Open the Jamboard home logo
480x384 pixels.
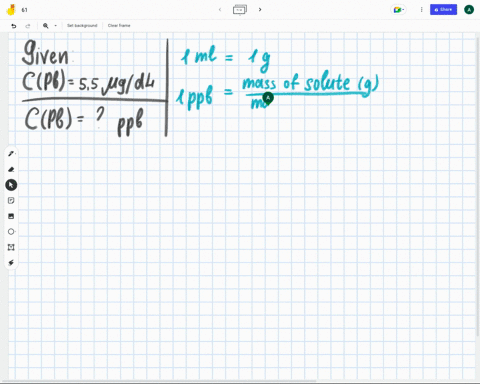[11, 10]
